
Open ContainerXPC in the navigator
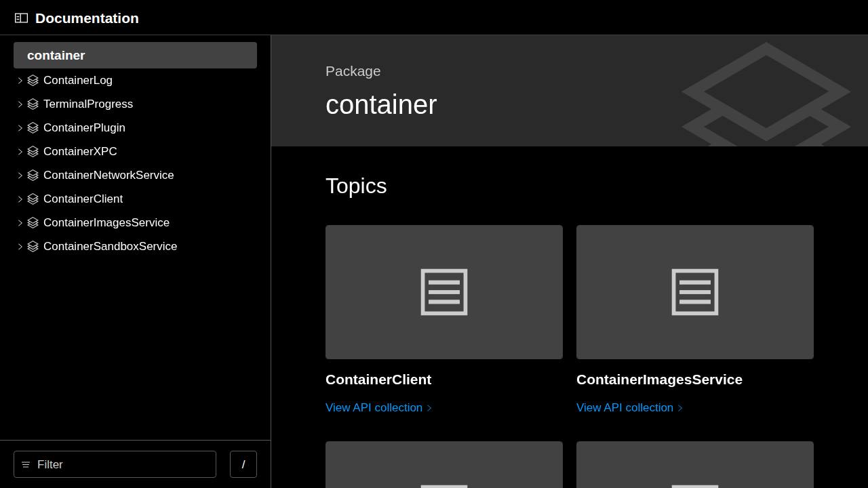tap(80, 151)
